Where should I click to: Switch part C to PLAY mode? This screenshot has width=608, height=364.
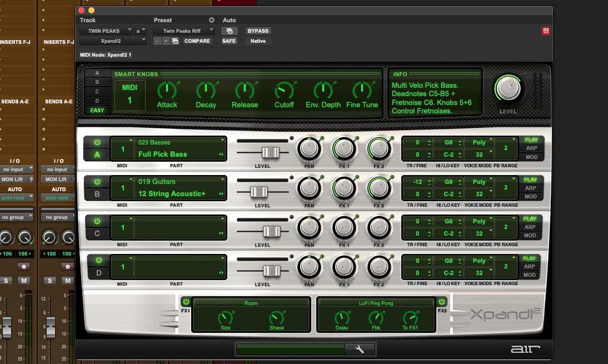point(530,218)
